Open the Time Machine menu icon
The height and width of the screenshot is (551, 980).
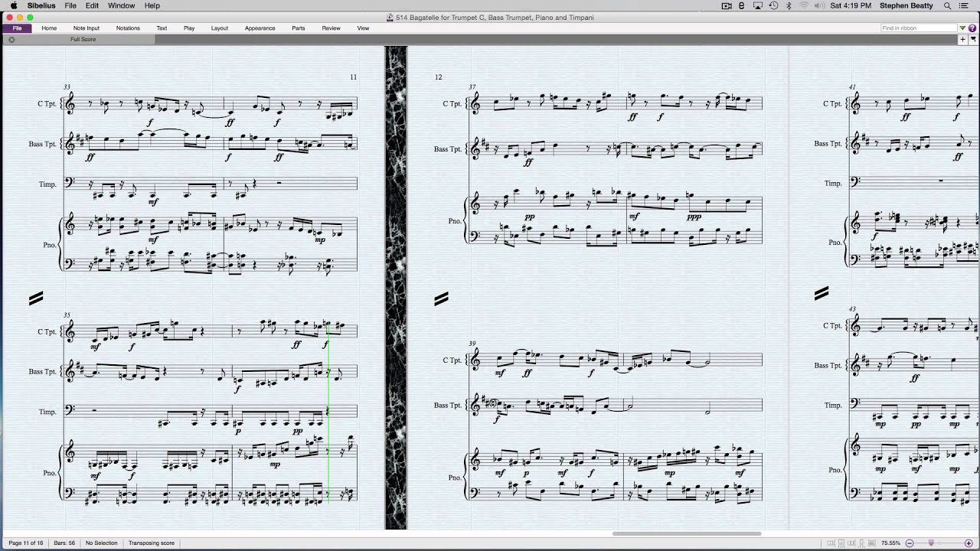773,5
